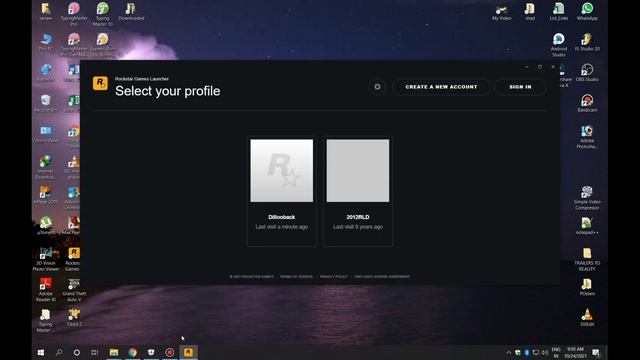The width and height of the screenshot is (640, 360).
Task: Open the shield app on taskbar
Action: (x=151, y=352)
